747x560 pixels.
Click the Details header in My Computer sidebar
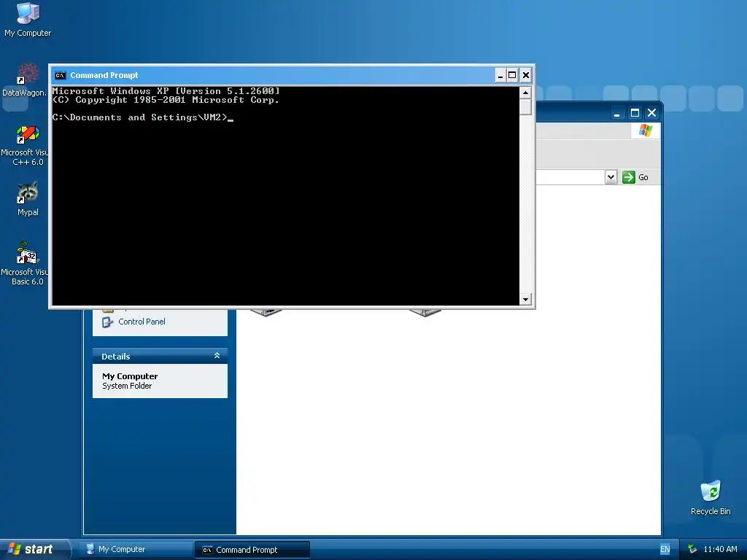click(160, 356)
